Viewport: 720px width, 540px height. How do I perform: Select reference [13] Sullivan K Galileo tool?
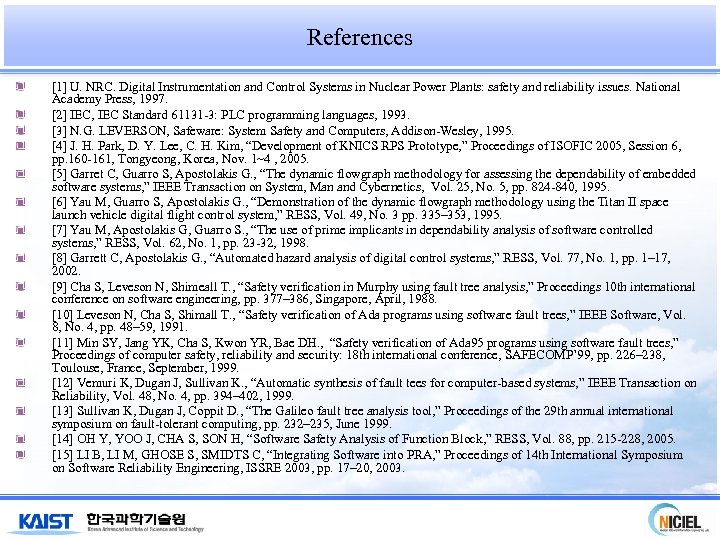pos(362,417)
